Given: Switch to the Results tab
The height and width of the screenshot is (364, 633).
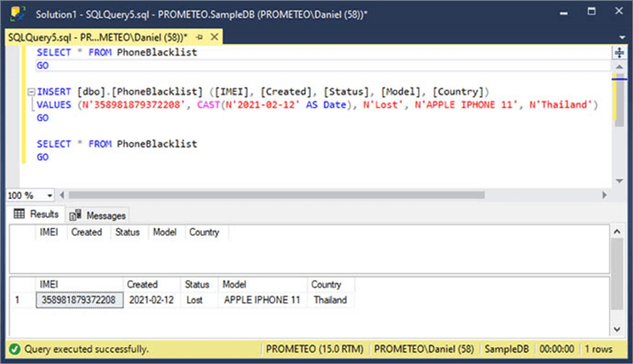Looking at the screenshot, I should [37, 214].
